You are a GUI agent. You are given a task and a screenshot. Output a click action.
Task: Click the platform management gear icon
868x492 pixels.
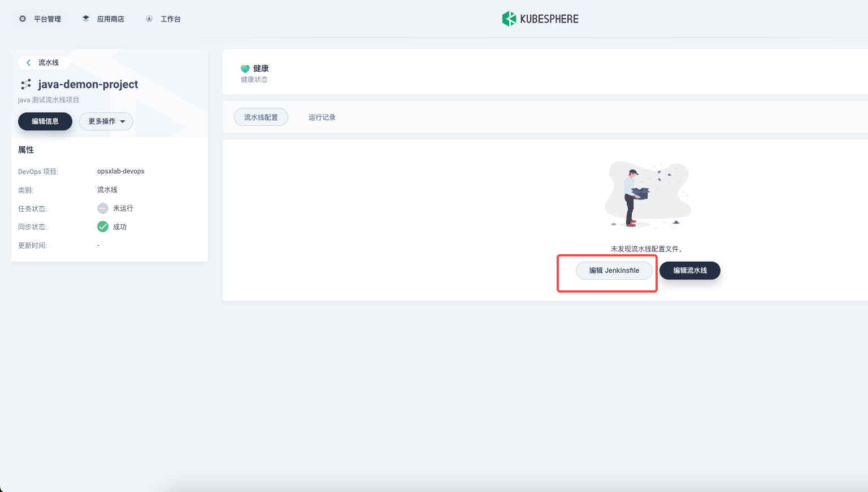(23, 19)
